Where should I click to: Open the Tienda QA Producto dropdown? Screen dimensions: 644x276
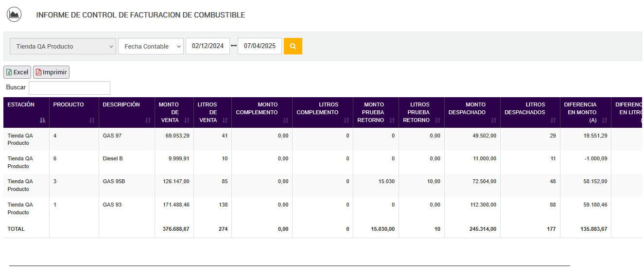pos(63,46)
